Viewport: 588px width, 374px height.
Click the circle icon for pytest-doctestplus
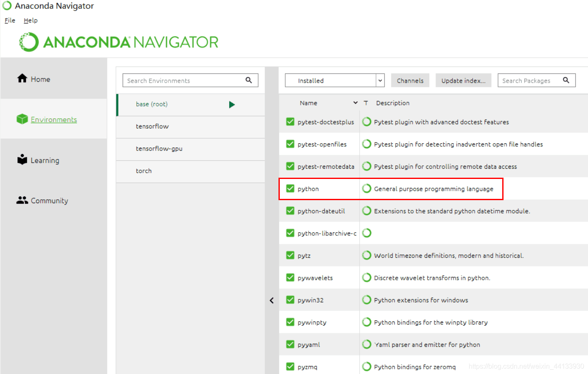pyautogui.click(x=367, y=122)
